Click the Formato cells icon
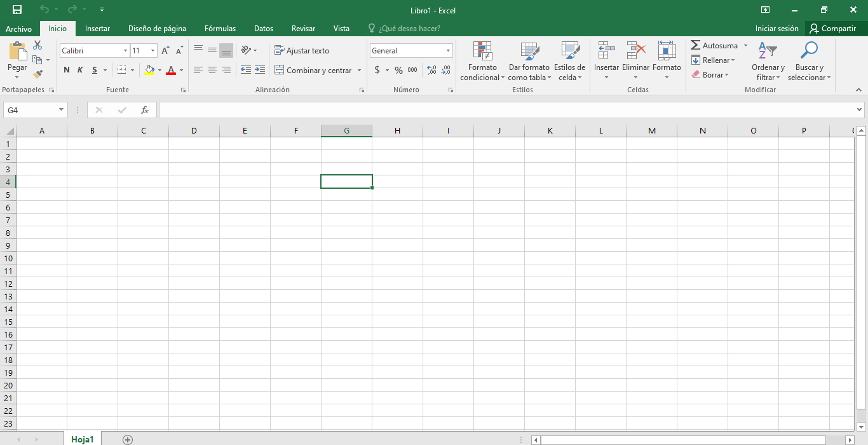This screenshot has width=868, height=445. (667, 51)
